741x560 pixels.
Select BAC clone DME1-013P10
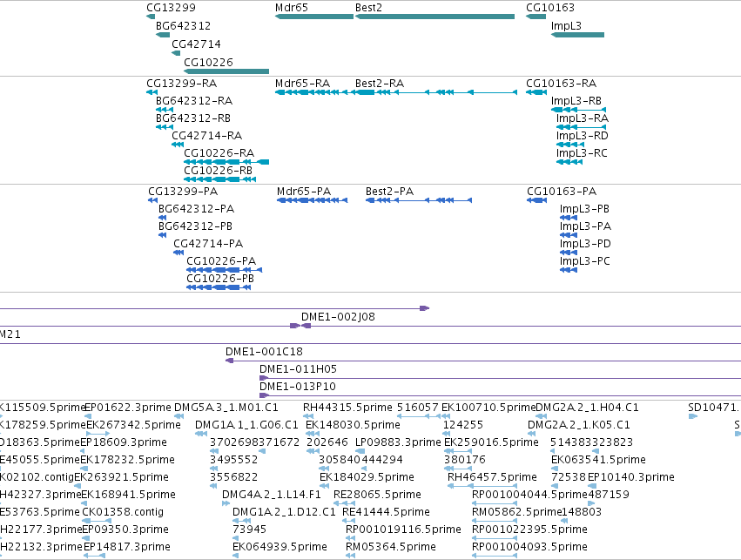click(297, 387)
